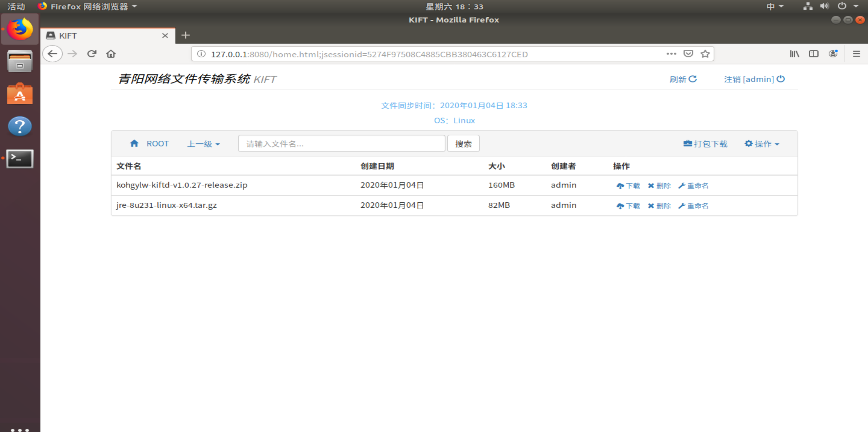Select the ROOT home icon
The width and height of the screenshot is (868, 432).
[x=134, y=143]
